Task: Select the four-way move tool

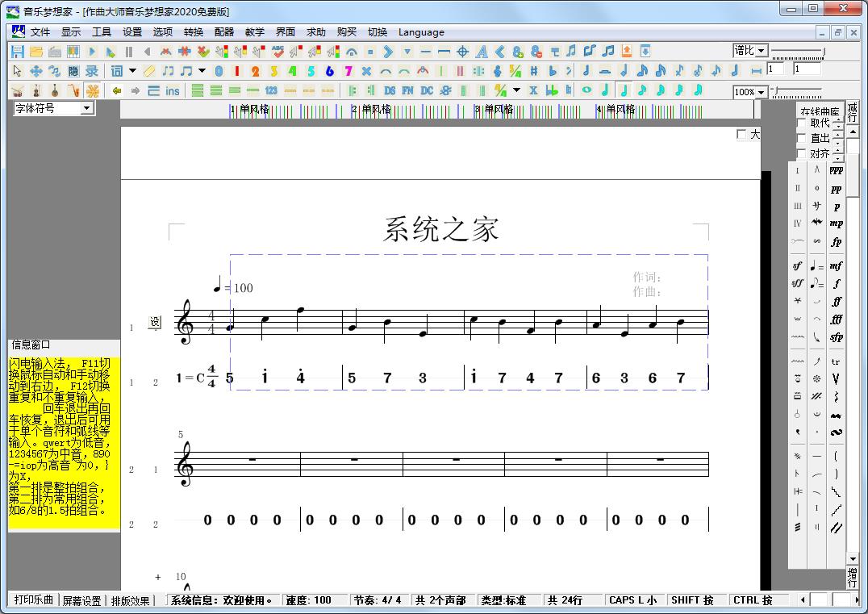Action: pos(36,71)
